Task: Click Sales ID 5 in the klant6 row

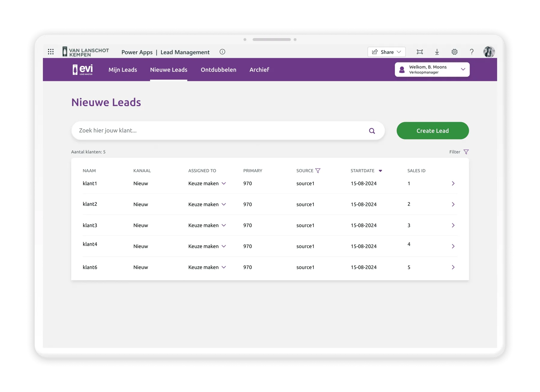Action: click(409, 267)
